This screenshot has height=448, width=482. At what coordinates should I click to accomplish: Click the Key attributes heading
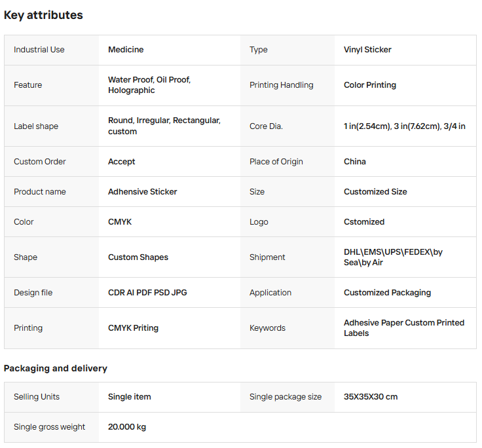pos(43,15)
